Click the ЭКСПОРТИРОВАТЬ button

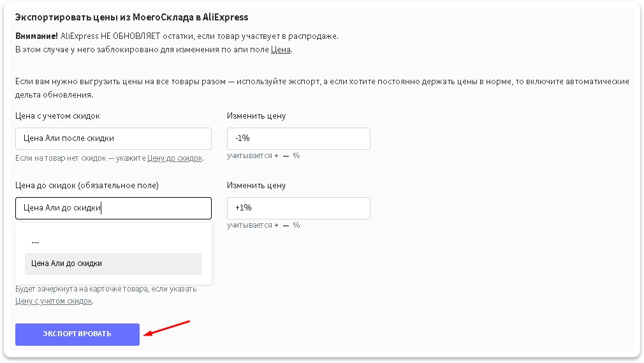[x=77, y=334]
